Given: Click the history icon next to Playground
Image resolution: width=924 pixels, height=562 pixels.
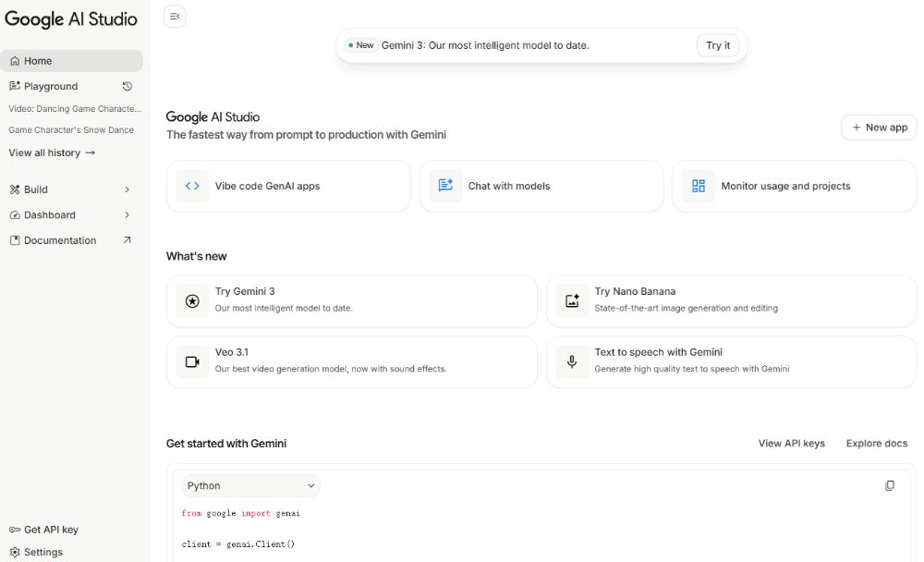Looking at the screenshot, I should click(x=127, y=85).
